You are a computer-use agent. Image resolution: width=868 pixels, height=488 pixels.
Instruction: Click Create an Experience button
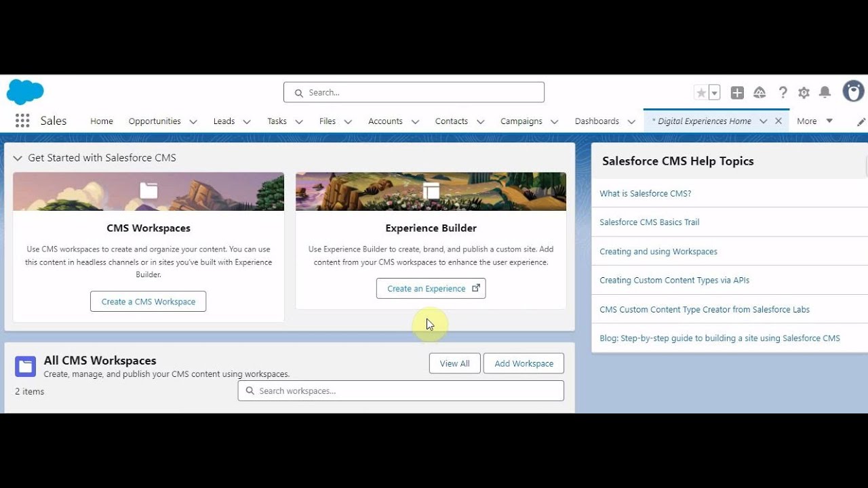click(431, 288)
